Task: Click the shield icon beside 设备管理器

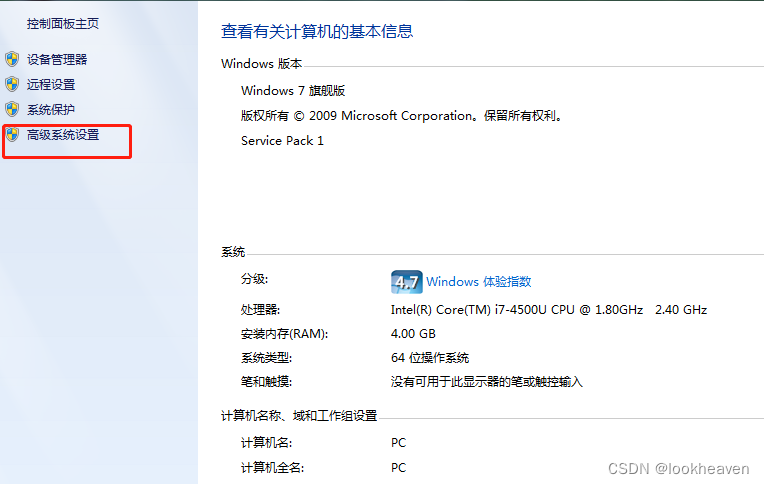Action: click(x=12, y=59)
